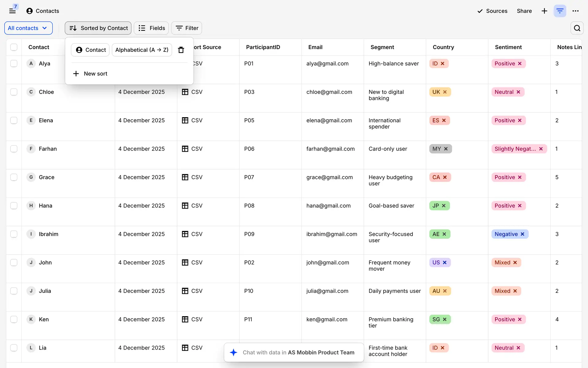Screen dimensions: 588x368
Task: Open the hamburger menu icon
Action: click(x=12, y=11)
